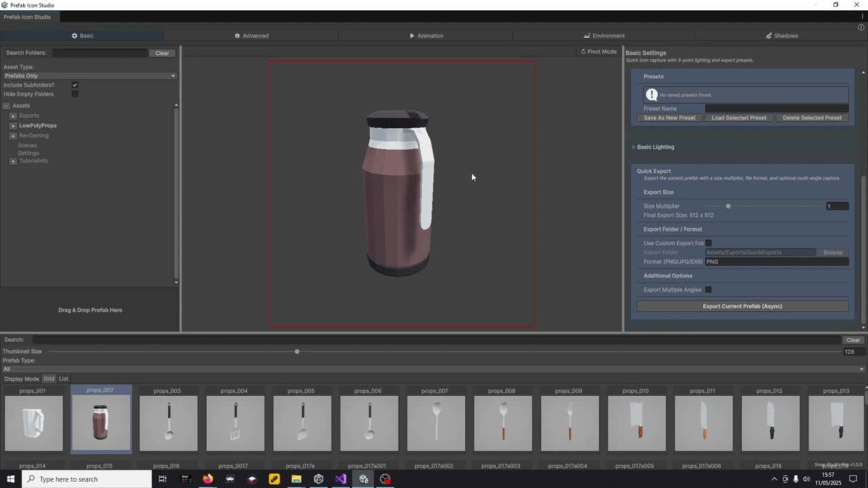Viewport: 868px width, 488px height.
Task: Click Export Current Prefab (Async)
Action: [743, 306]
